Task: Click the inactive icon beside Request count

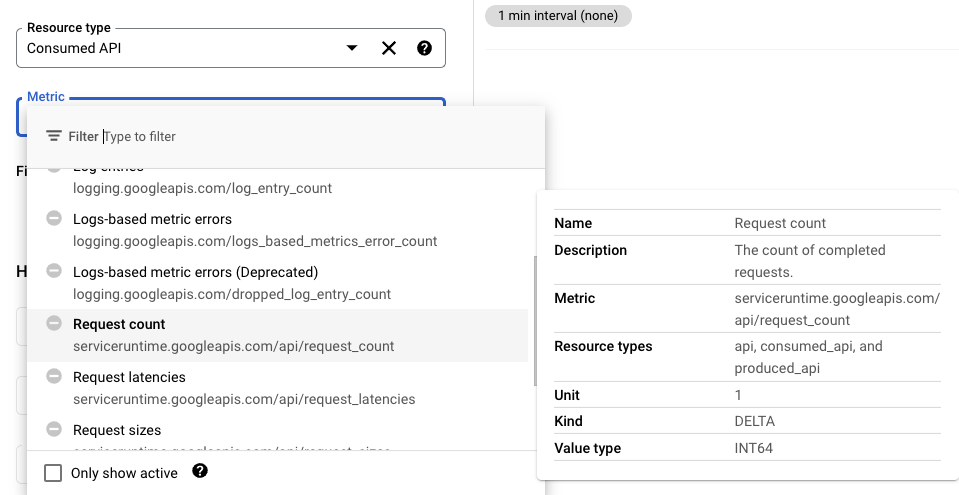Action: (54, 324)
